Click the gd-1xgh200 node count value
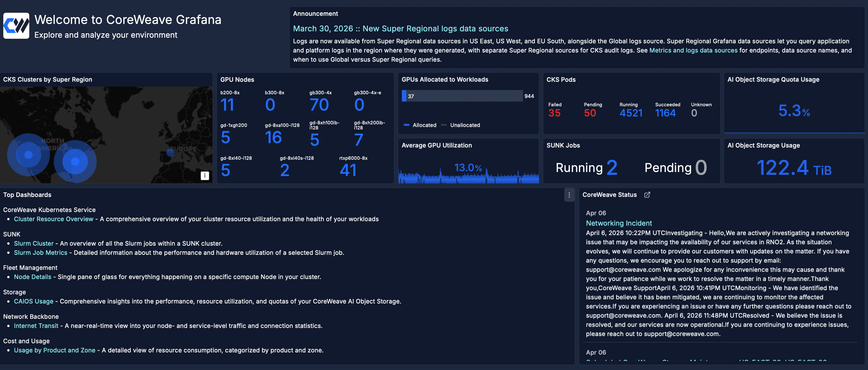Screen dimensions: 868x370 [x=226, y=138]
